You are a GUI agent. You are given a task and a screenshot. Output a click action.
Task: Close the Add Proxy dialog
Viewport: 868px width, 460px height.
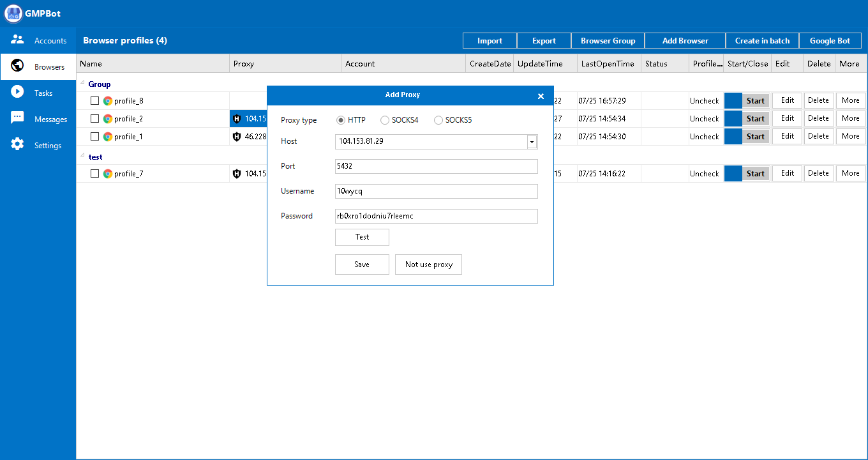point(541,96)
